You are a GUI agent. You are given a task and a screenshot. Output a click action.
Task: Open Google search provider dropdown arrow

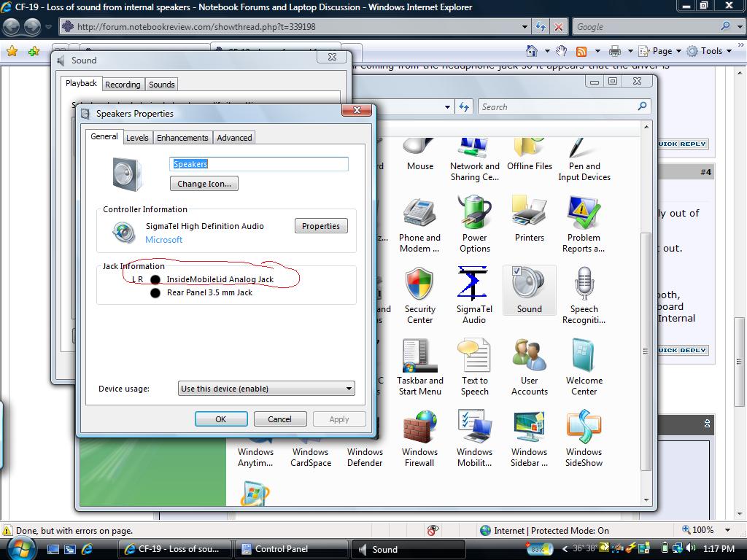pyautogui.click(x=740, y=27)
